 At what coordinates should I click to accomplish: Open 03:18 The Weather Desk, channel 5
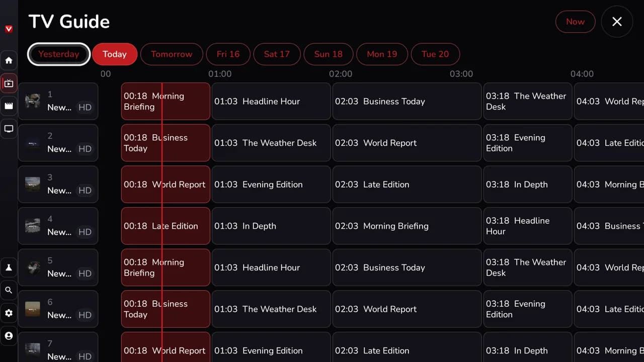tap(528, 267)
